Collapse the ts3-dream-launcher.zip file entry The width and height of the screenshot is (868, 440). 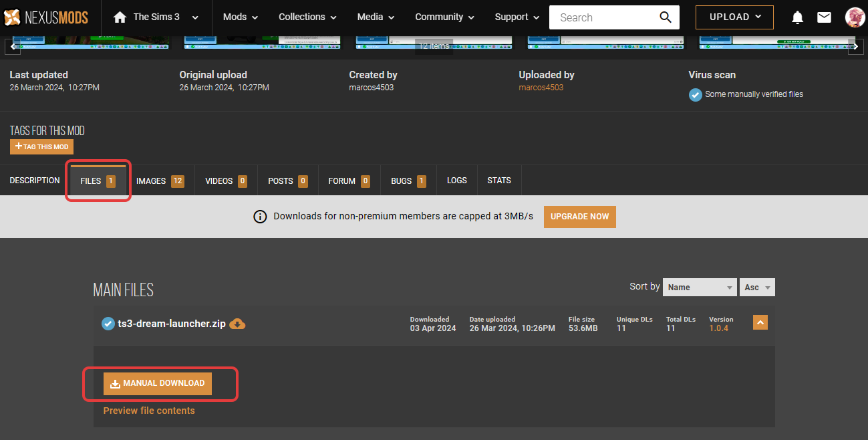[x=760, y=322]
